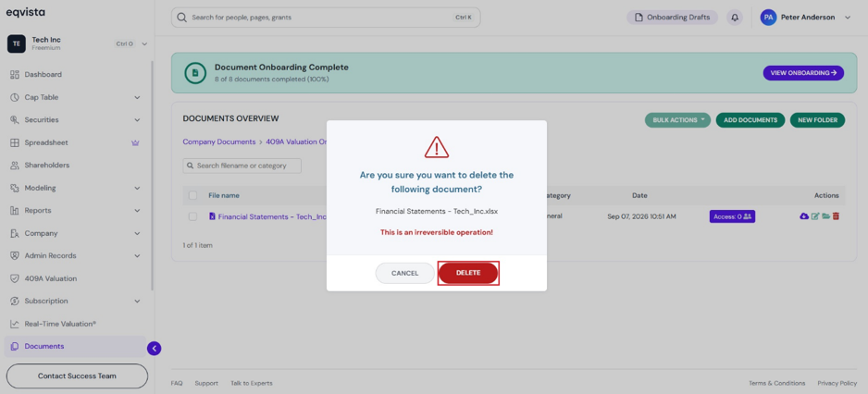Click the red warning triangle icon in dialog
The image size is (868, 394).
coord(437,147)
